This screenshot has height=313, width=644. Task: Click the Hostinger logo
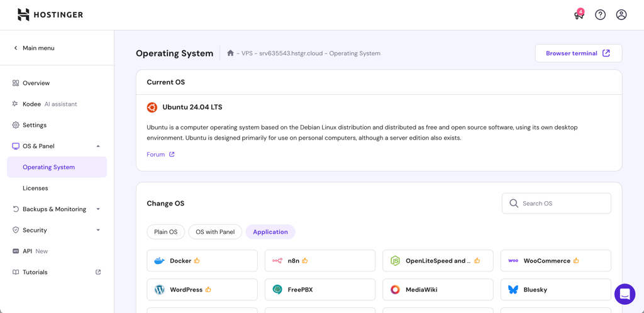50,14
